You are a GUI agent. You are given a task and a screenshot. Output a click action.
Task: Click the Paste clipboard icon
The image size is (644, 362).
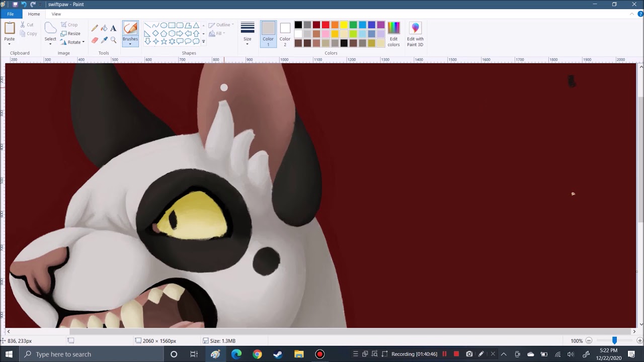(x=10, y=29)
